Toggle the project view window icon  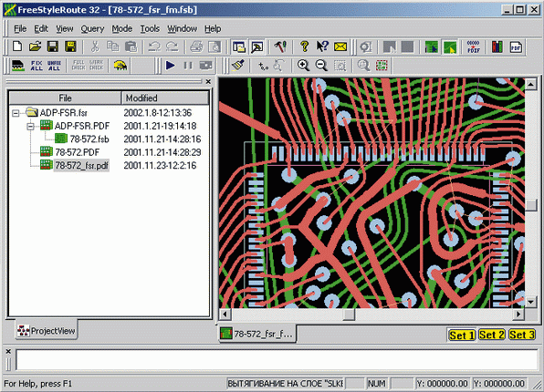[x=239, y=46]
